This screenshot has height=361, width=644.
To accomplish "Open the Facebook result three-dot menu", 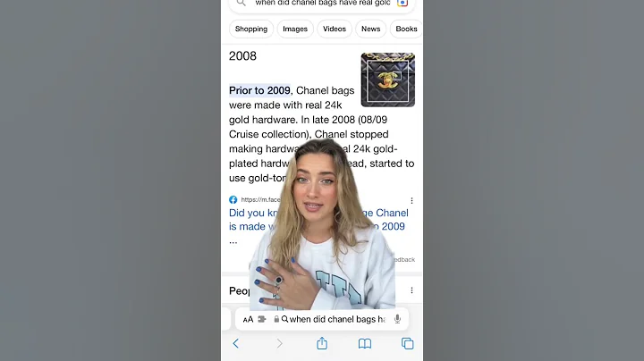I will [411, 200].
